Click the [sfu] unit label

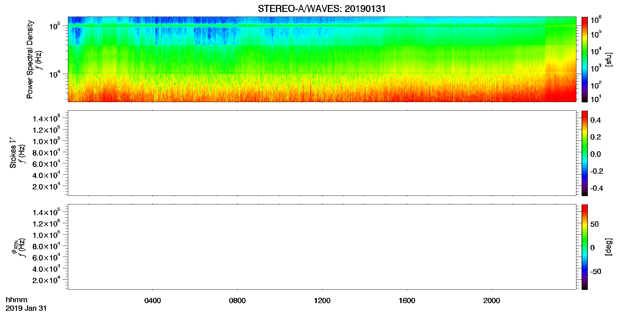click(609, 59)
